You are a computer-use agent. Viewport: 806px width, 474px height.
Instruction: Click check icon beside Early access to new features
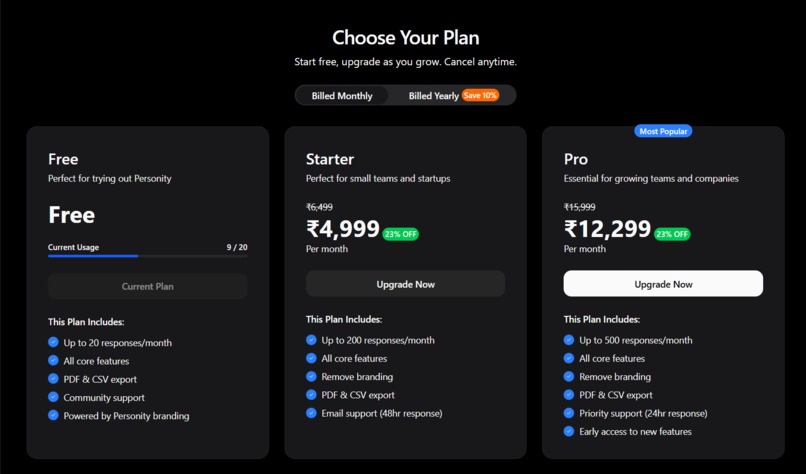(569, 431)
